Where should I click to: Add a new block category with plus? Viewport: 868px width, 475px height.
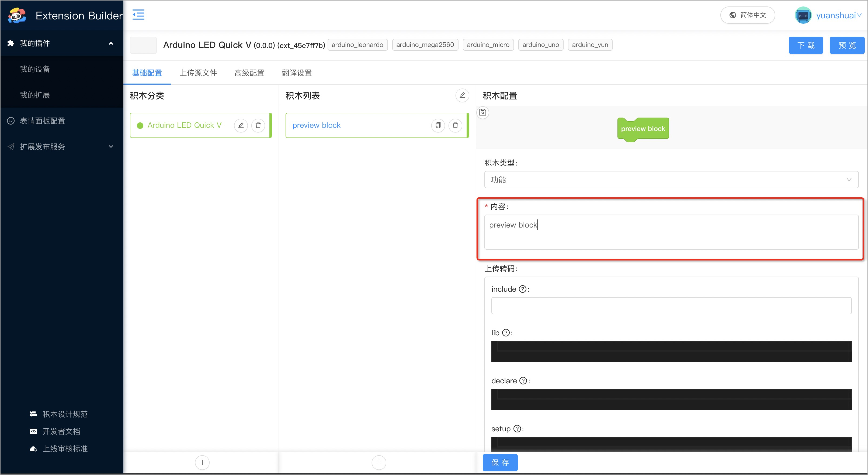click(x=202, y=462)
